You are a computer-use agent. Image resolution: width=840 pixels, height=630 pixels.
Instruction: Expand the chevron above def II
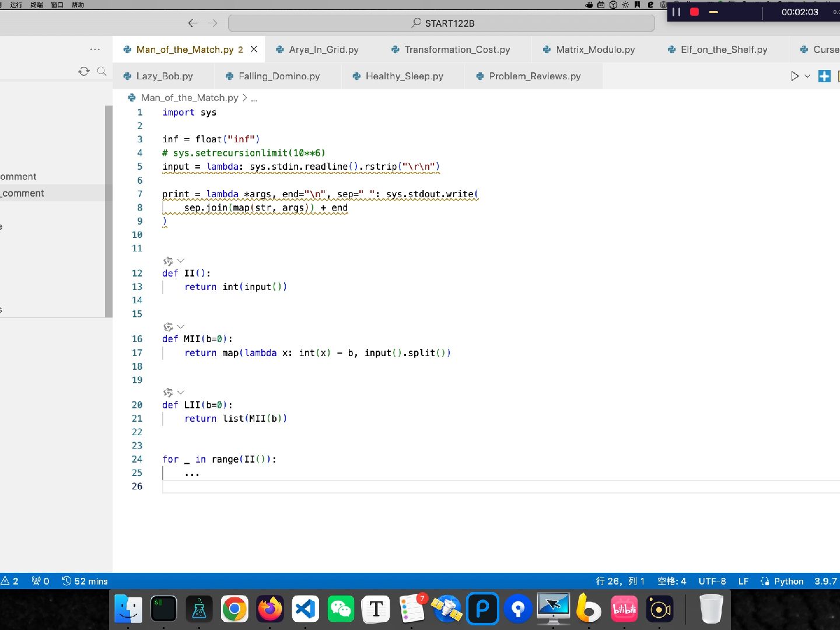pyautogui.click(x=181, y=261)
